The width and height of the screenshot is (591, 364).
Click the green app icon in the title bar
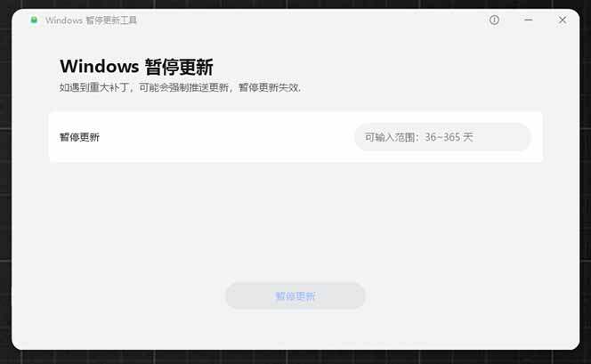(34, 20)
